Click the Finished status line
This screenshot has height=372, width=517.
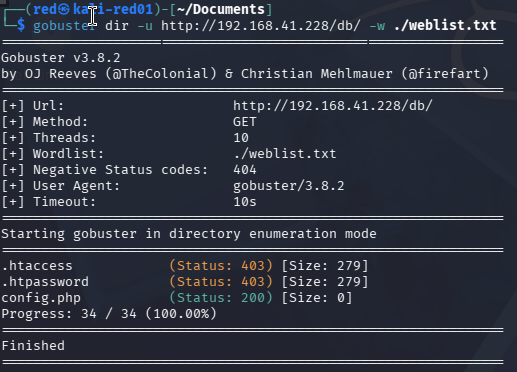coord(33,346)
